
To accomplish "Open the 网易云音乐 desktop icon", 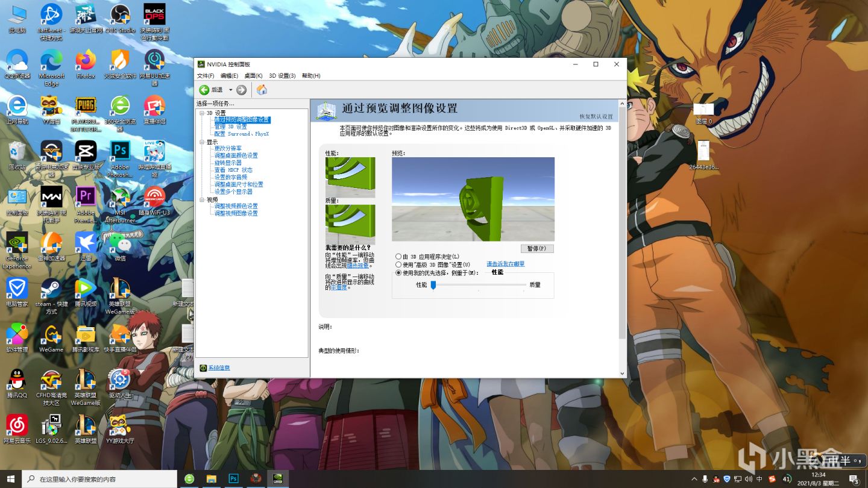I will (17, 429).
